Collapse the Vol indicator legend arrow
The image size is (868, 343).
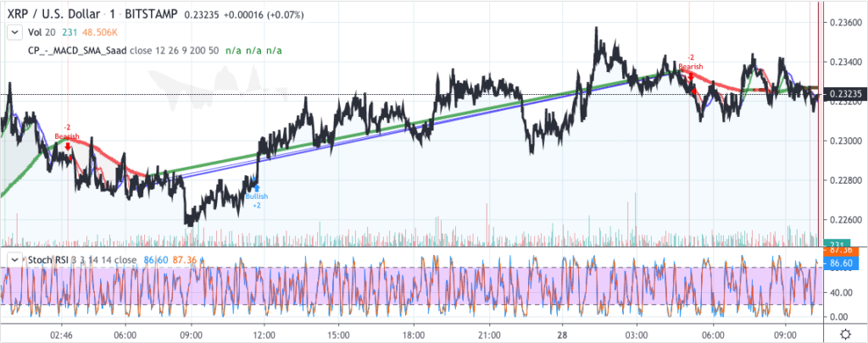click(14, 33)
